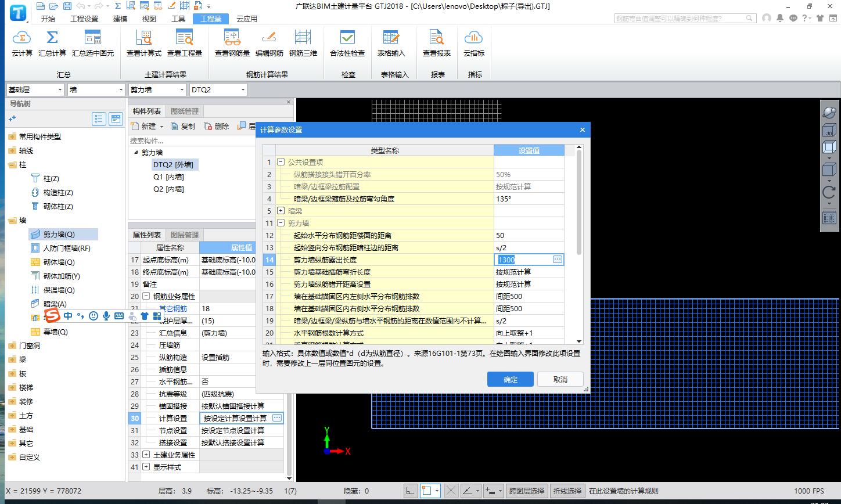Click the rotate icon in view toolbar
Image resolution: width=841 pixels, height=504 pixels.
(829, 192)
